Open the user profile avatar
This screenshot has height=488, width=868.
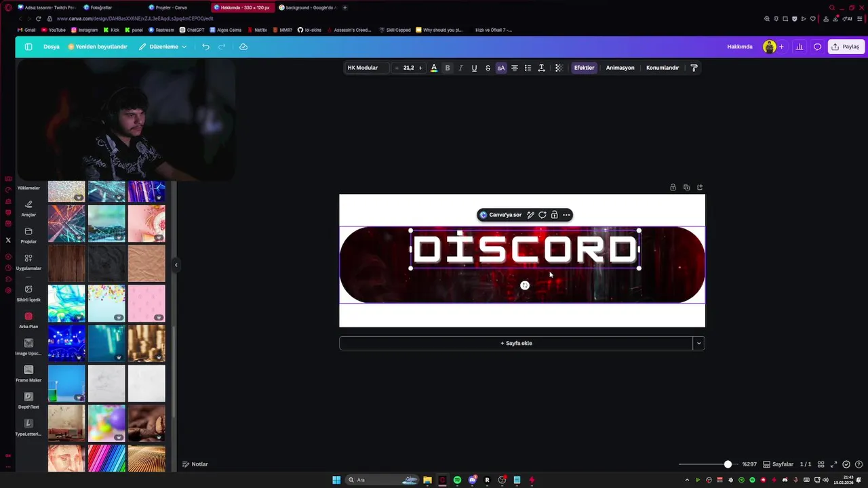769,47
